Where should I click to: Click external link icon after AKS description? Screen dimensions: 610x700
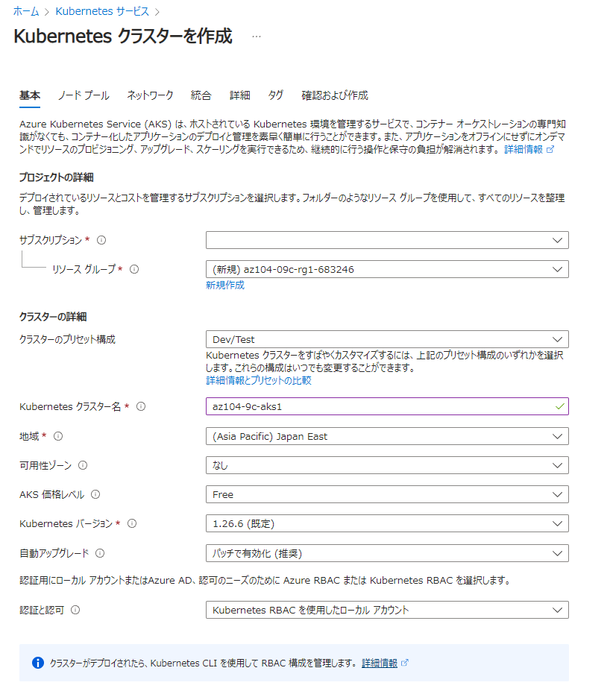point(550,150)
